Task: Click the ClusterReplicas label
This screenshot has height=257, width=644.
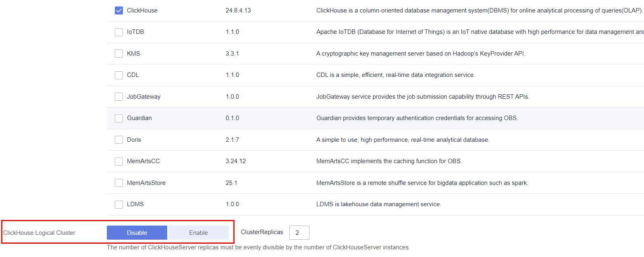Action: (x=262, y=232)
